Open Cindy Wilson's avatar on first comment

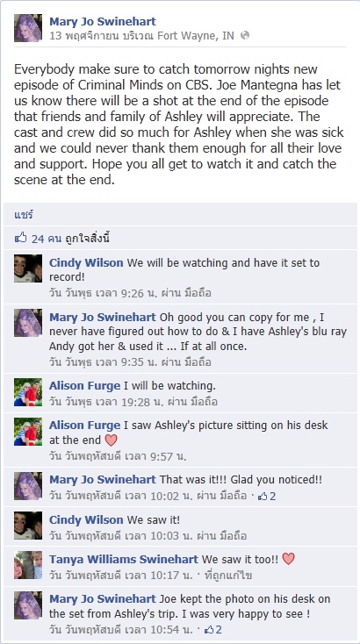[28, 268]
